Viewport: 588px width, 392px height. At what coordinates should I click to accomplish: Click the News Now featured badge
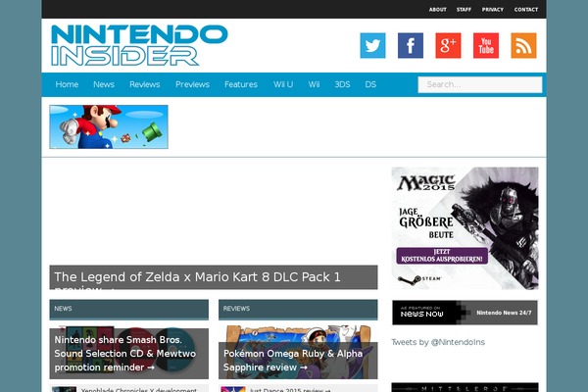tap(465, 313)
